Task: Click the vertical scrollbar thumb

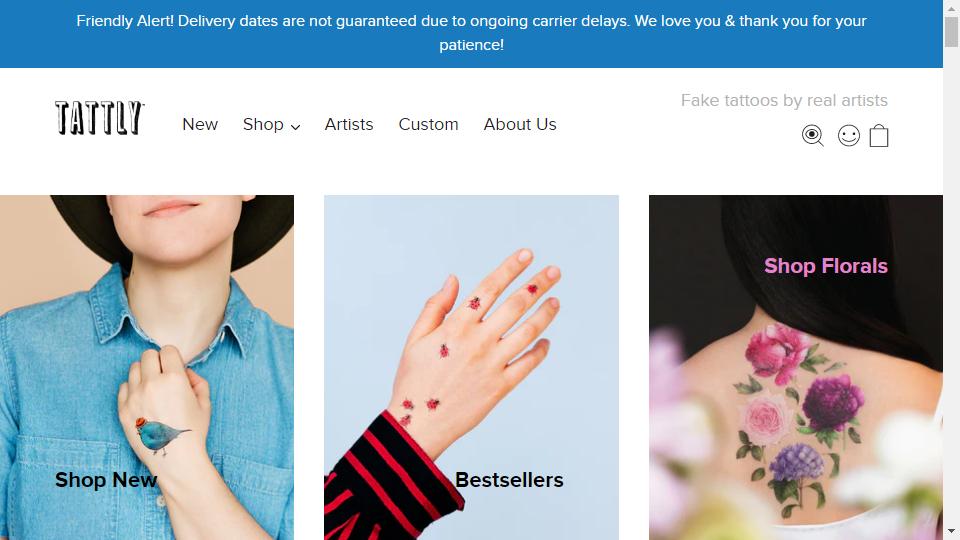Action: [x=951, y=32]
